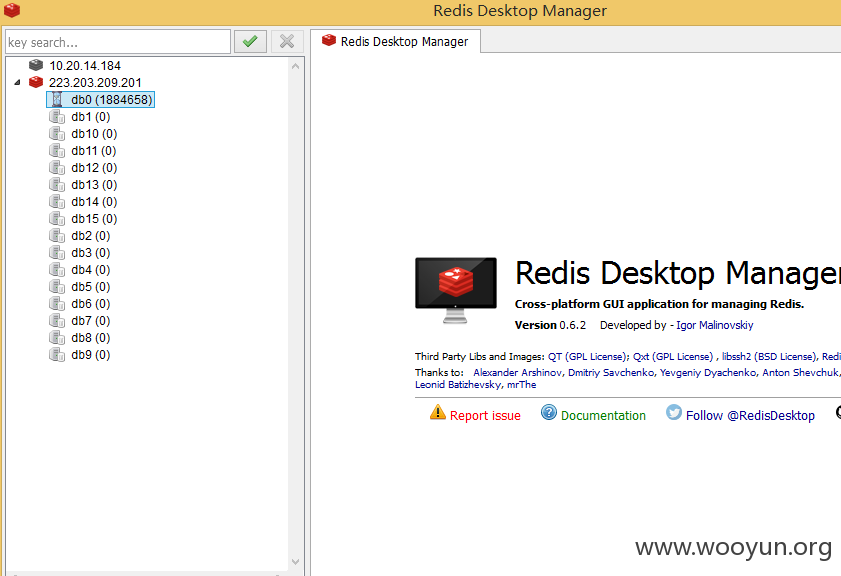Click the database icon beside db5 (0)
The height and width of the screenshot is (576, 841).
57,286
